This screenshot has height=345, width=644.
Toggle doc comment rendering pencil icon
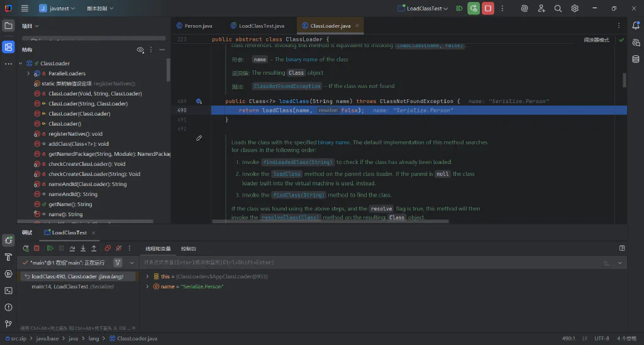click(x=199, y=138)
